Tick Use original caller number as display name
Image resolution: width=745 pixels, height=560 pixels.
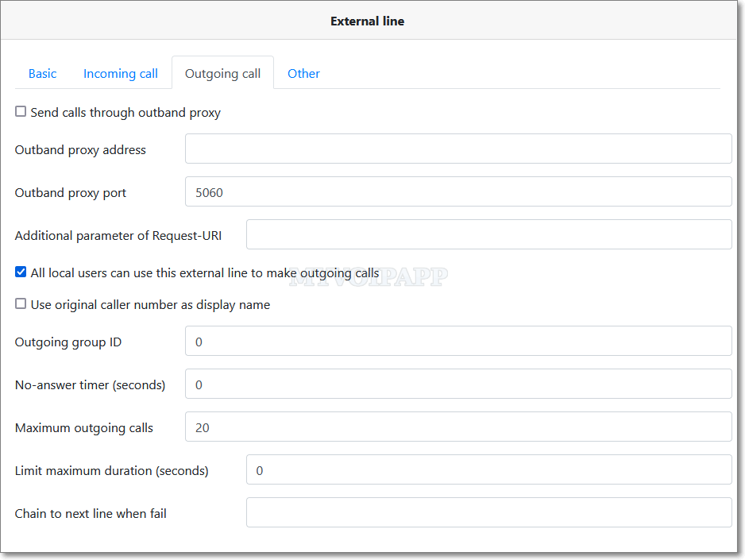pos(21,304)
